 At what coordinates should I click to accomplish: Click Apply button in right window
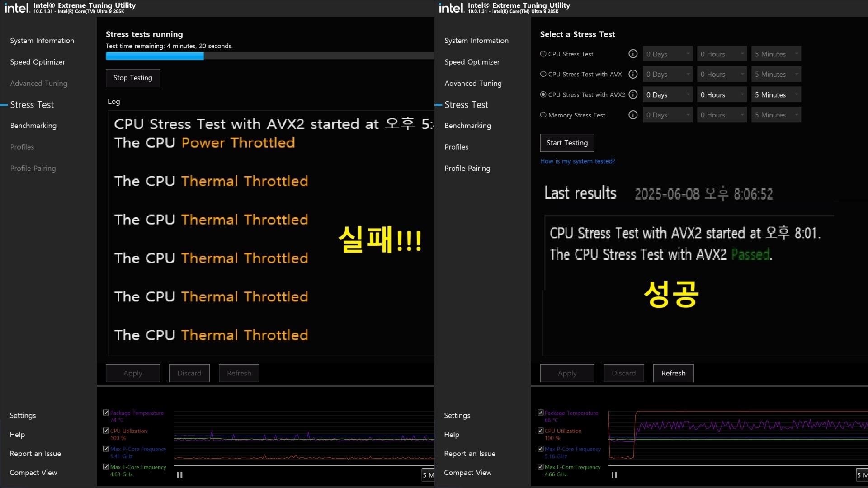[x=567, y=373]
